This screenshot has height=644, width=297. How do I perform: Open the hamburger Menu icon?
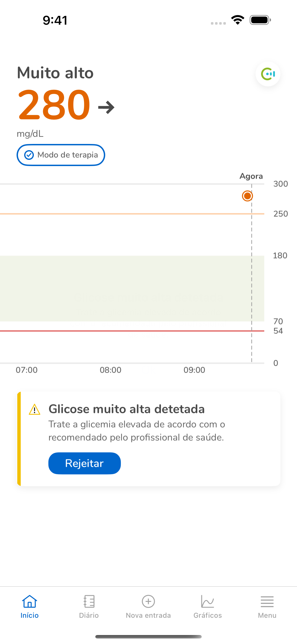(267, 601)
